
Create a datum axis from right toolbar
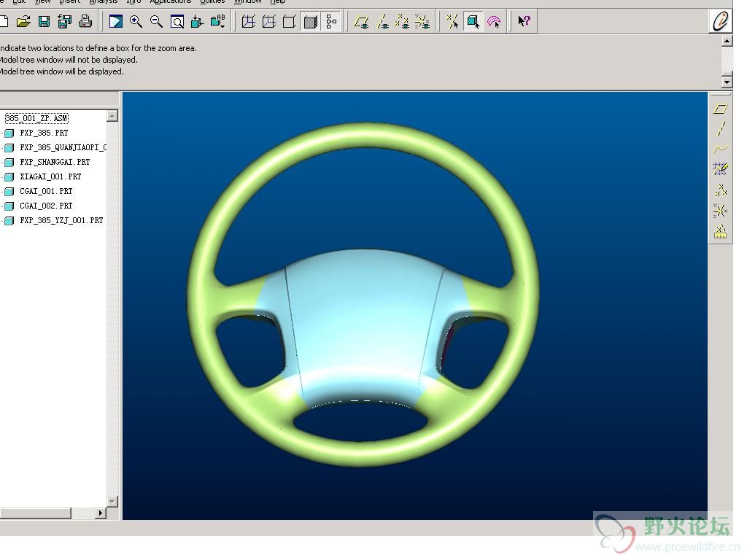coord(721,128)
